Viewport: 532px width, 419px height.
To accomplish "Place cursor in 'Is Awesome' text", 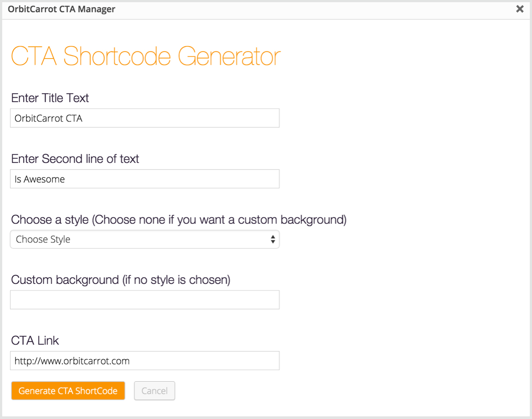I will pyautogui.click(x=40, y=179).
